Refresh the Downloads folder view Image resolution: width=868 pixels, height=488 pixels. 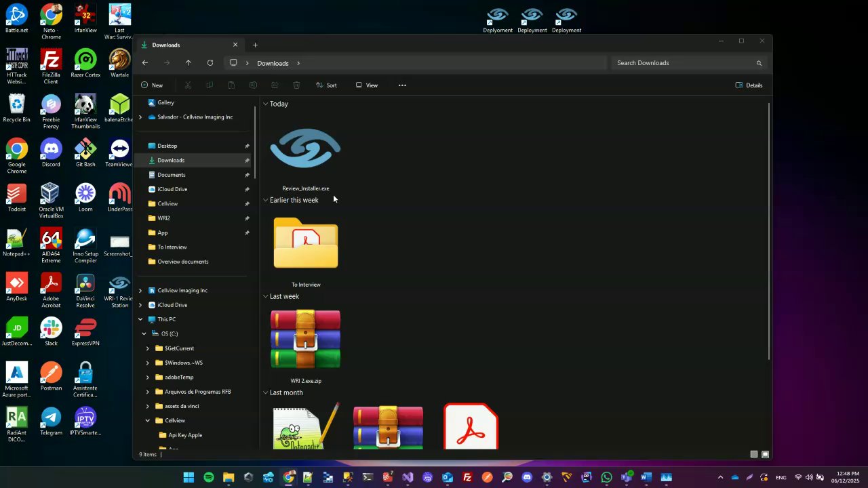(x=210, y=63)
